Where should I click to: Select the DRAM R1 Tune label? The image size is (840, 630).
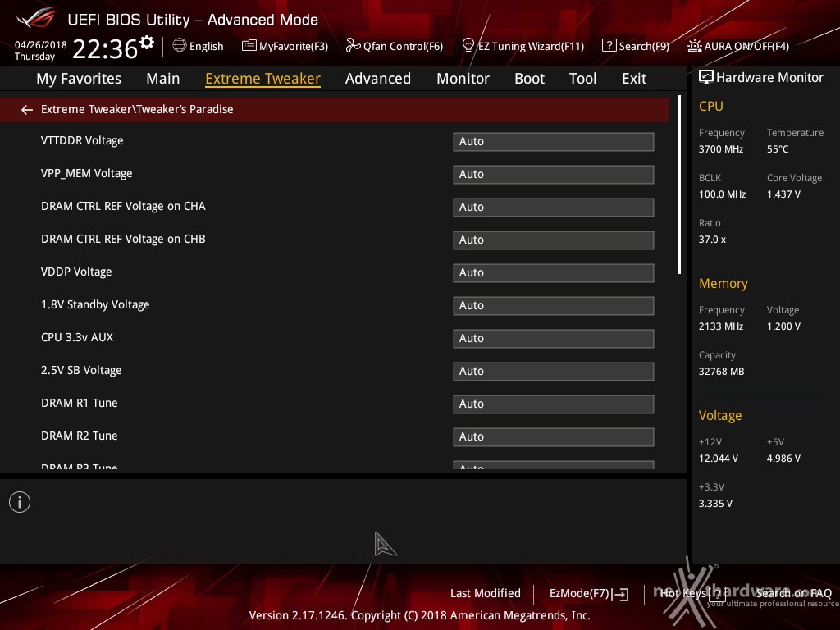[x=80, y=403]
